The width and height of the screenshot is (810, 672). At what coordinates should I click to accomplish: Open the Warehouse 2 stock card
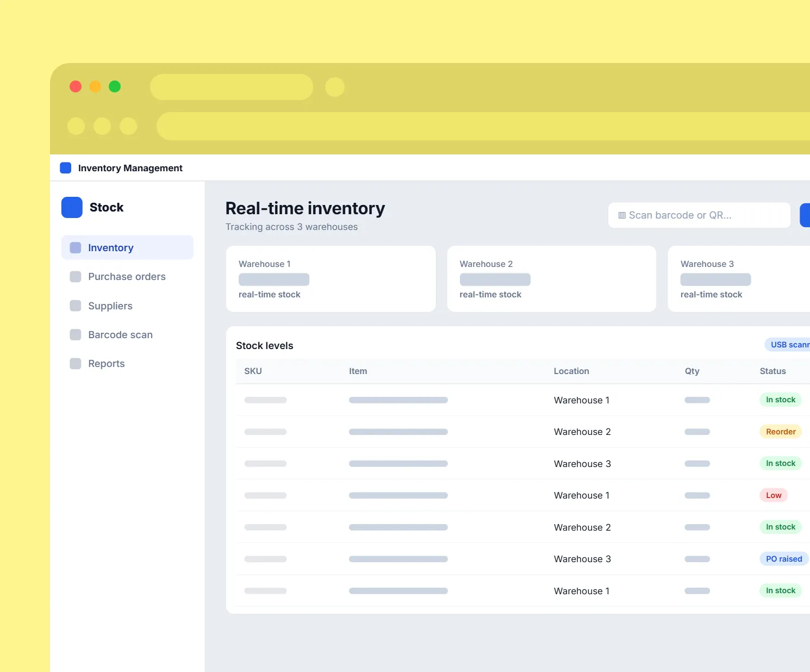tap(552, 279)
